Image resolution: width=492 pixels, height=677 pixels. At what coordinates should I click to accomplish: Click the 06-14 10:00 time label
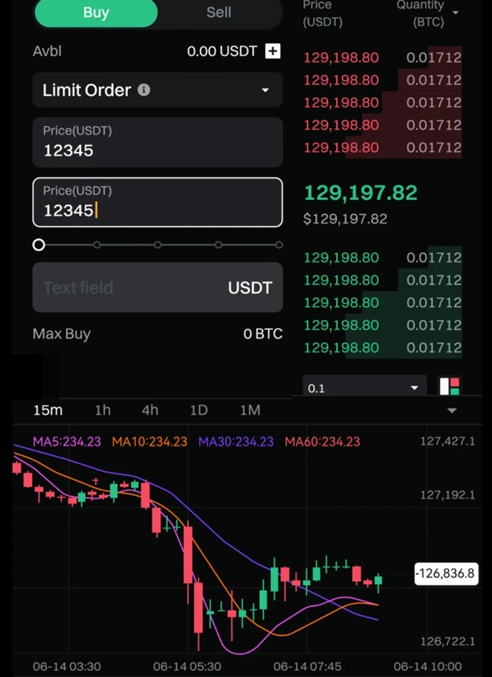(428, 666)
